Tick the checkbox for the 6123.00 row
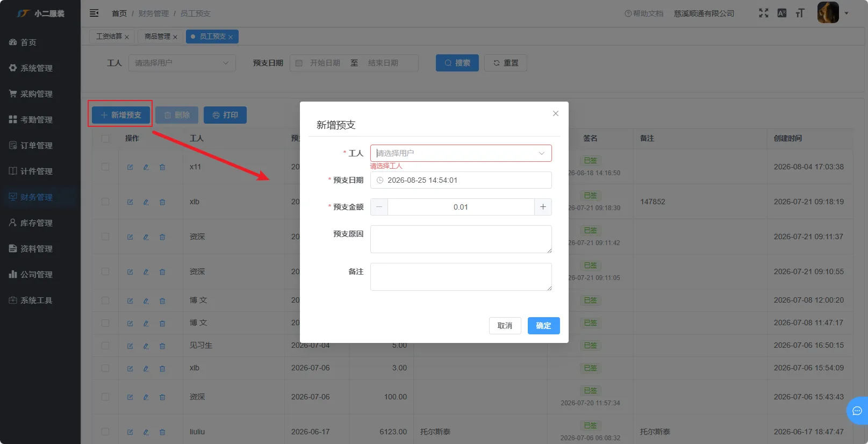The width and height of the screenshot is (868, 444). coord(105,432)
